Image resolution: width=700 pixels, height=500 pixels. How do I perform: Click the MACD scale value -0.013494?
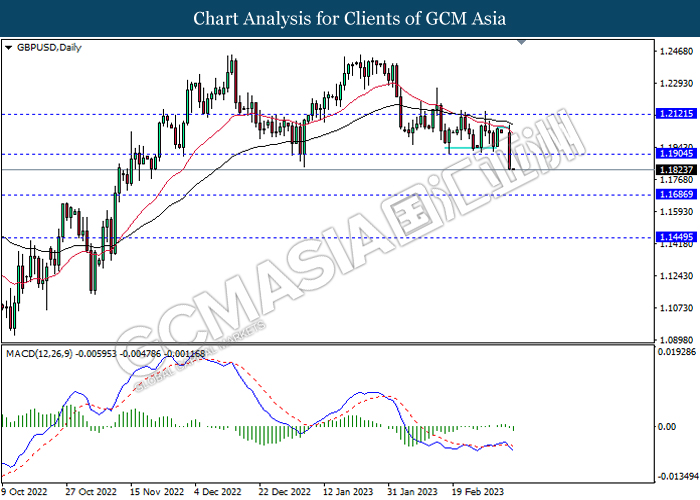677,477
